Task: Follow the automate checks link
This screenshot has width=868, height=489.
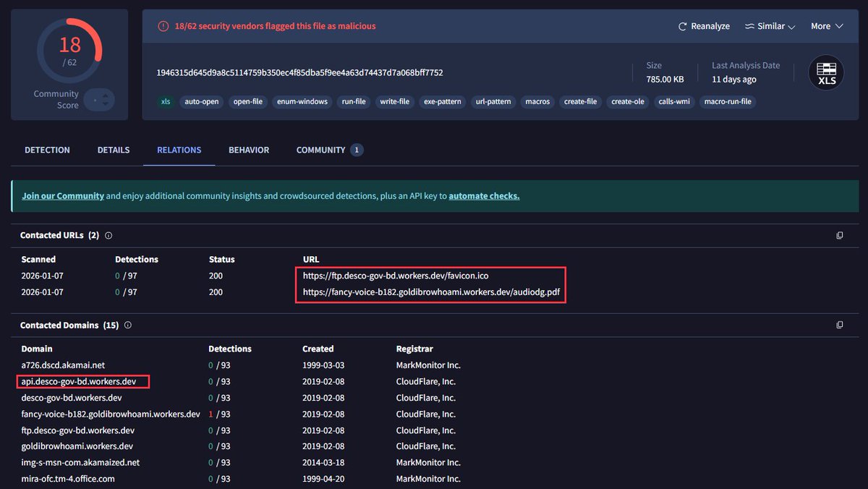Action: click(484, 196)
